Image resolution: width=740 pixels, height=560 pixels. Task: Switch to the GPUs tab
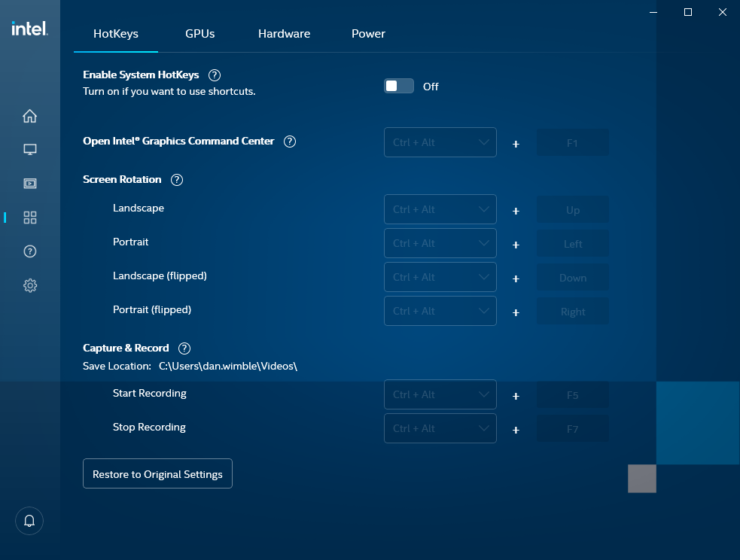(x=199, y=34)
